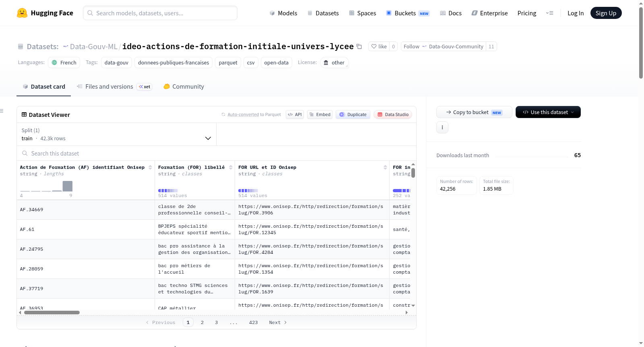Image resolution: width=644 pixels, height=347 pixels.
Task: Go to Spaces
Action: [362, 13]
